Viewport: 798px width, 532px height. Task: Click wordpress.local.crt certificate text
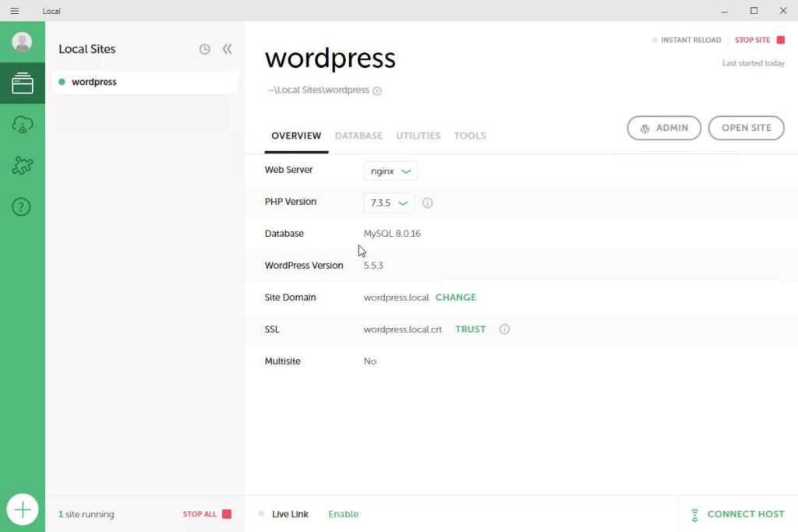403,329
